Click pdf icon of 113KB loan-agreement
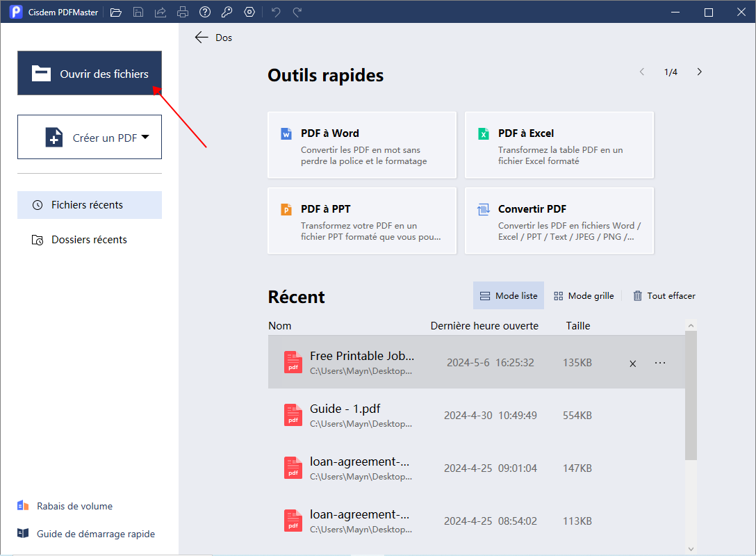Image resolution: width=756 pixels, height=556 pixels. click(x=293, y=521)
